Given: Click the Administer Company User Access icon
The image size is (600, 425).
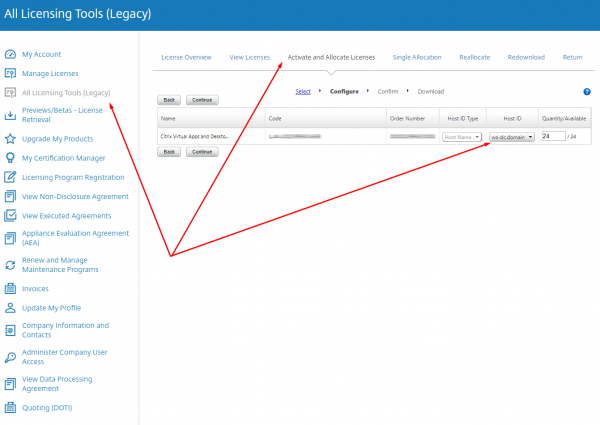Looking at the screenshot, I should point(10,357).
